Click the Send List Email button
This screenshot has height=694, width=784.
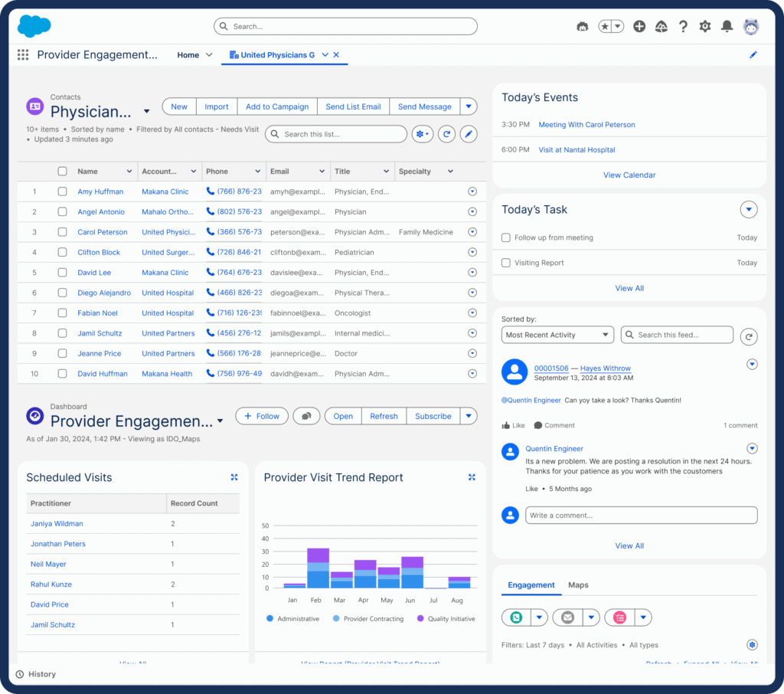pyautogui.click(x=353, y=106)
